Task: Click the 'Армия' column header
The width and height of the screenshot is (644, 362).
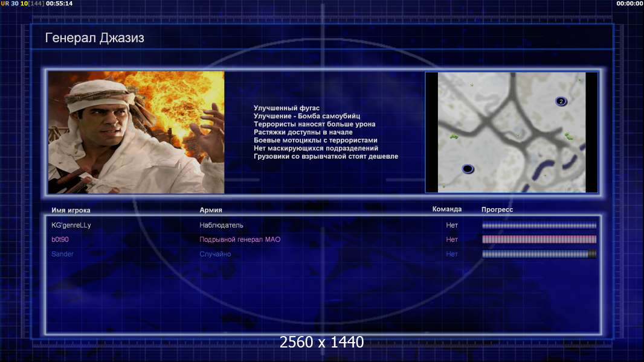Action: tap(211, 210)
